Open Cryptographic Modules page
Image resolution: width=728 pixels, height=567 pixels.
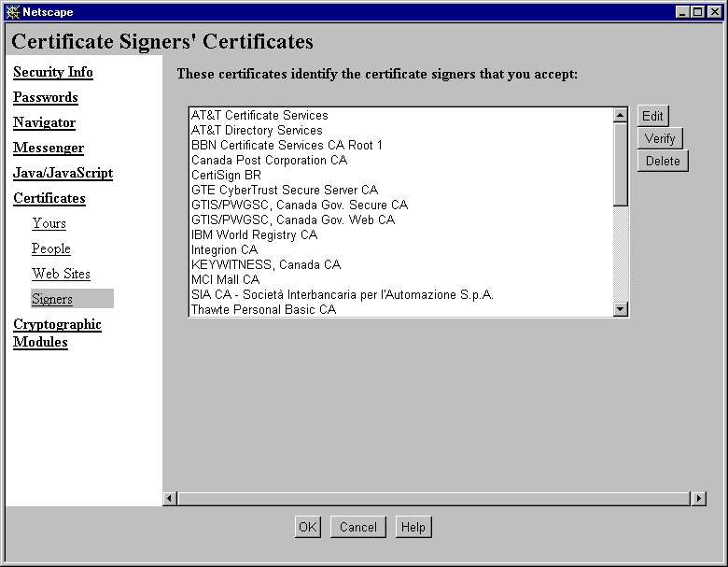pos(57,333)
